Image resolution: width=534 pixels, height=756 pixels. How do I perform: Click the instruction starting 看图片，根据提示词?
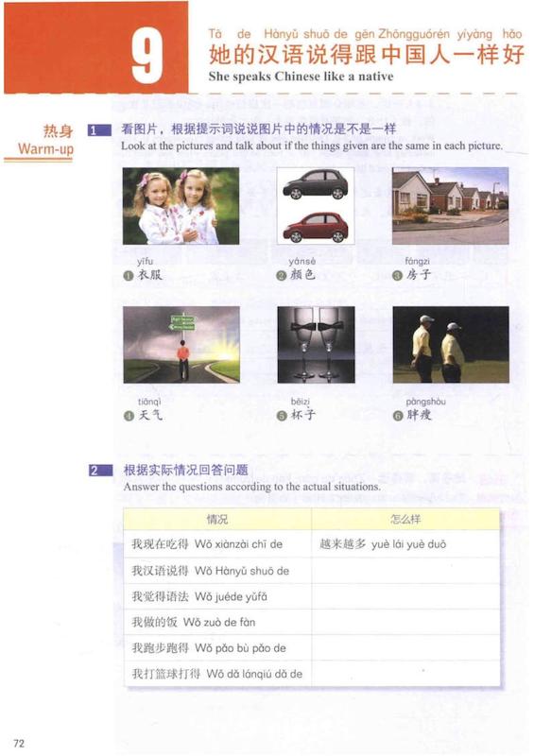pyautogui.click(x=259, y=129)
